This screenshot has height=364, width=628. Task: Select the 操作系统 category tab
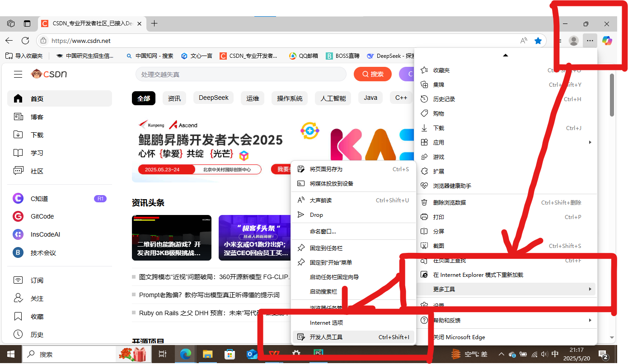pyautogui.click(x=290, y=98)
